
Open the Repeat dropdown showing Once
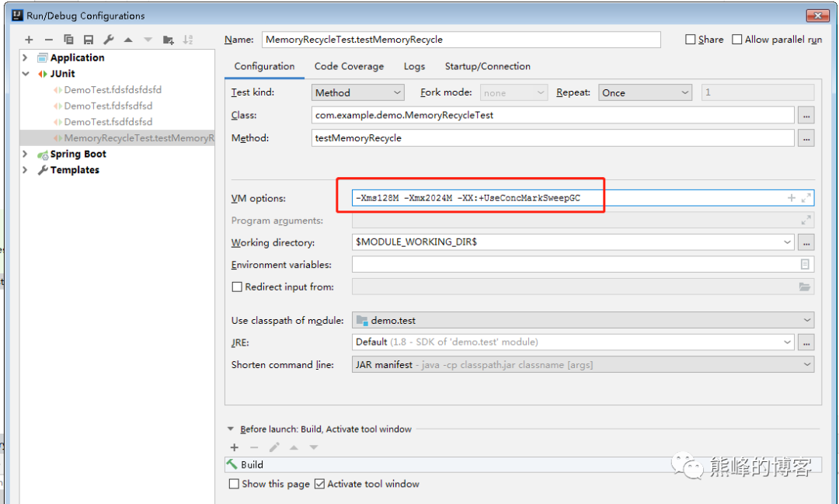pos(645,92)
